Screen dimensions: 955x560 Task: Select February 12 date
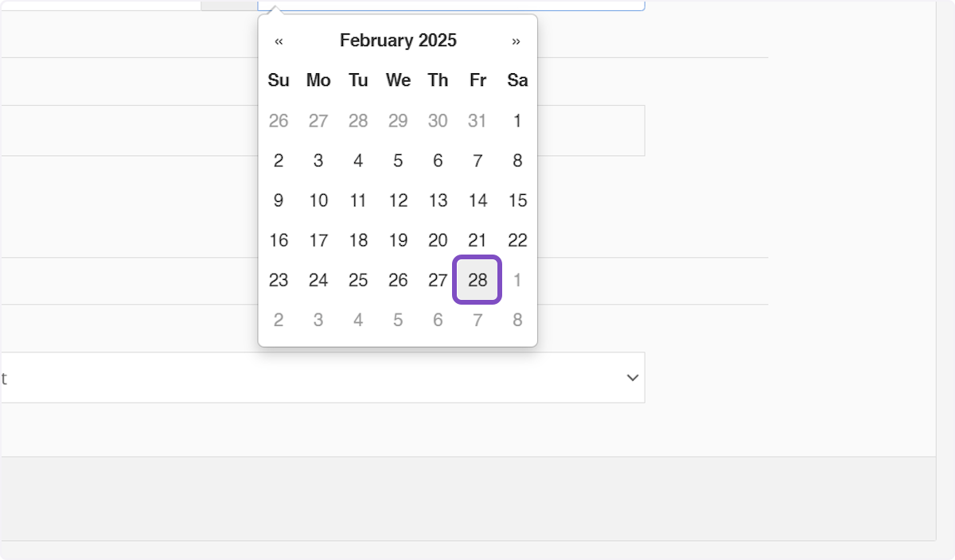click(x=398, y=200)
